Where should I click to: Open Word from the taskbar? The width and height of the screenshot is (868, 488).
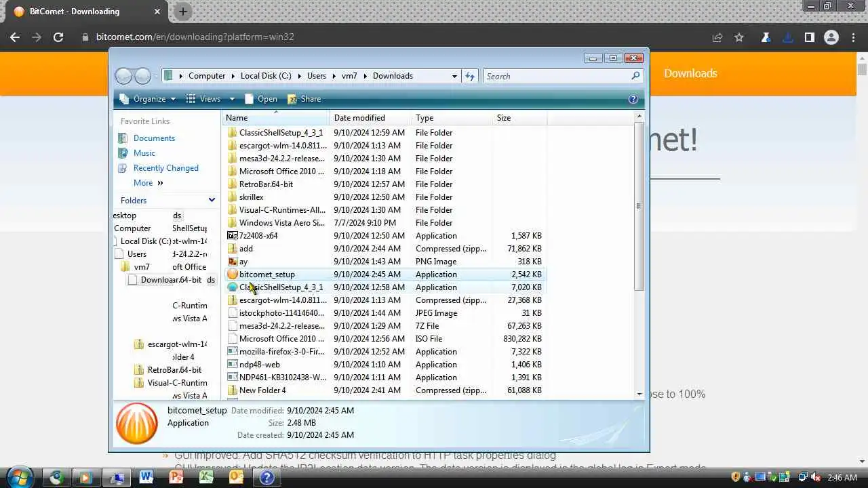[146, 477]
